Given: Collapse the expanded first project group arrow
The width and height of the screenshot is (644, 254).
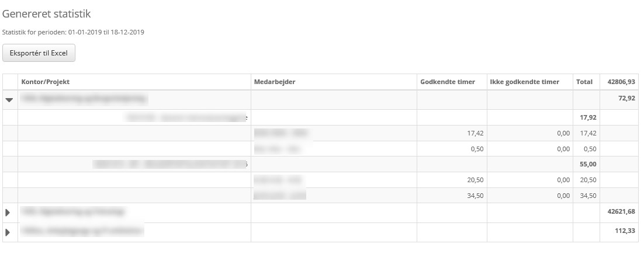Looking at the screenshot, I should [x=9, y=100].
